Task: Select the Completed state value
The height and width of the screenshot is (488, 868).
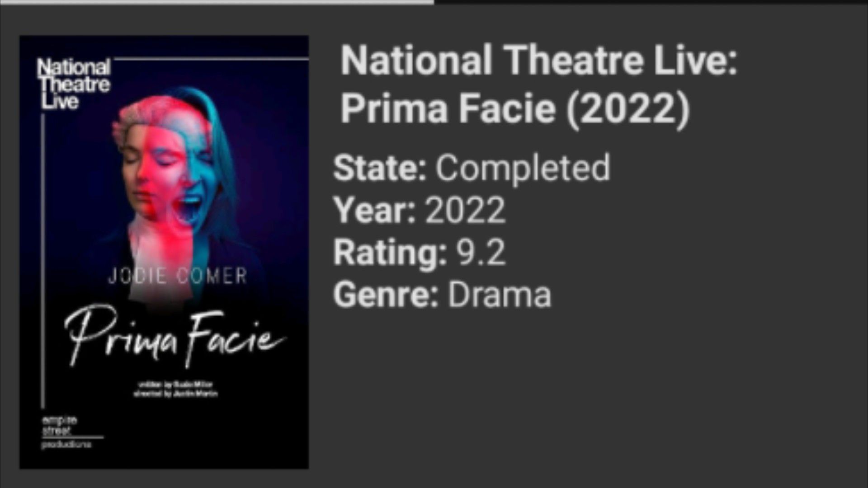Action: (x=523, y=168)
